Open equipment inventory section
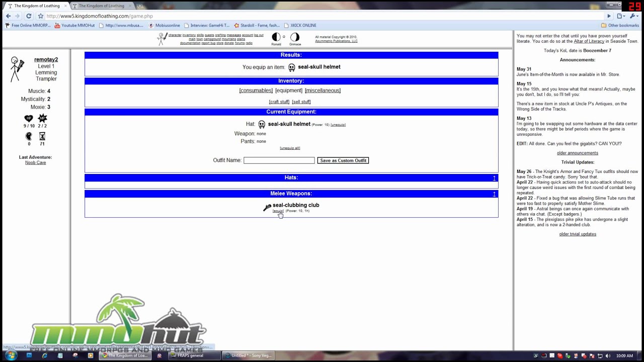 tap(289, 90)
